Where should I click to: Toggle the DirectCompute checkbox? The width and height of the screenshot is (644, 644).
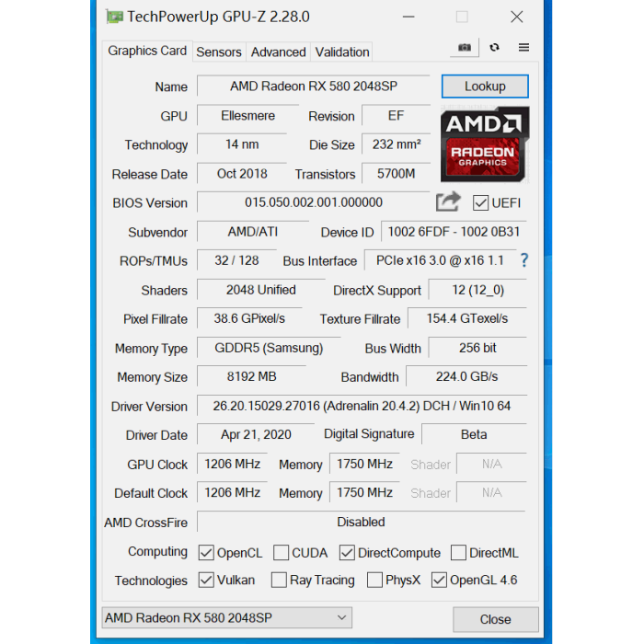click(x=347, y=553)
